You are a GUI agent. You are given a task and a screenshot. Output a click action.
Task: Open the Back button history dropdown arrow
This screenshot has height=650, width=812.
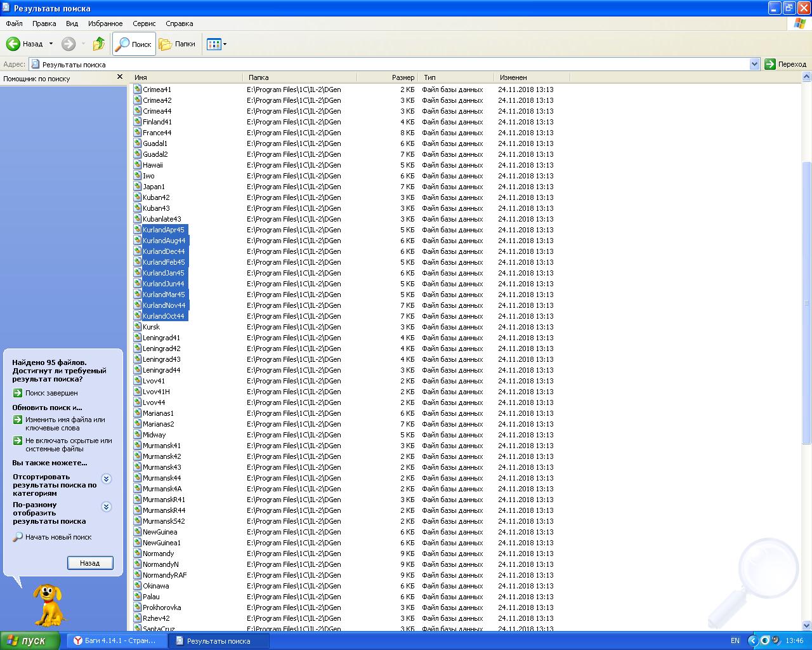click(51, 44)
